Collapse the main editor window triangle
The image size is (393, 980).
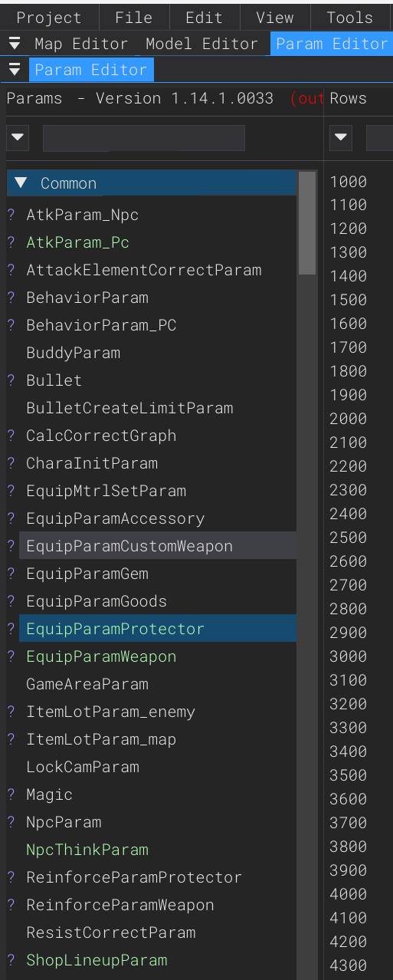point(15,44)
